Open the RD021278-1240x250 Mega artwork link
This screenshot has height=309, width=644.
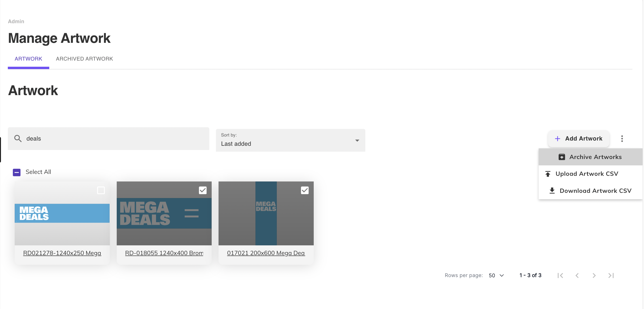pos(62,253)
